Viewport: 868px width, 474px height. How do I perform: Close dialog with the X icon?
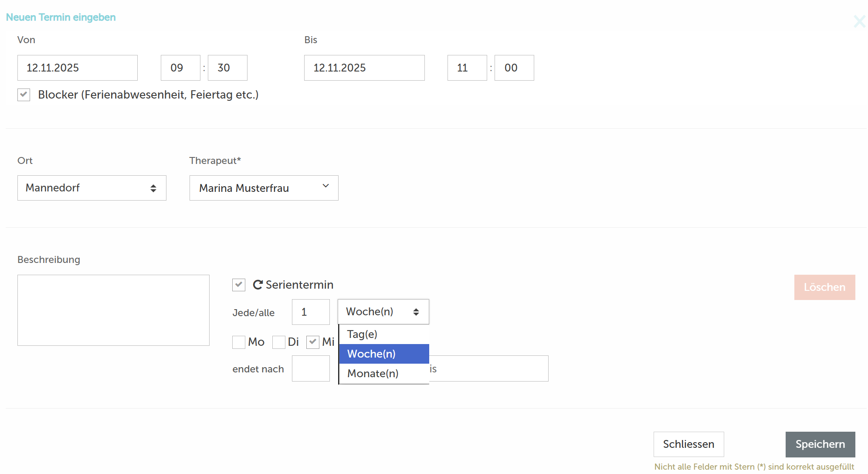[x=859, y=21]
